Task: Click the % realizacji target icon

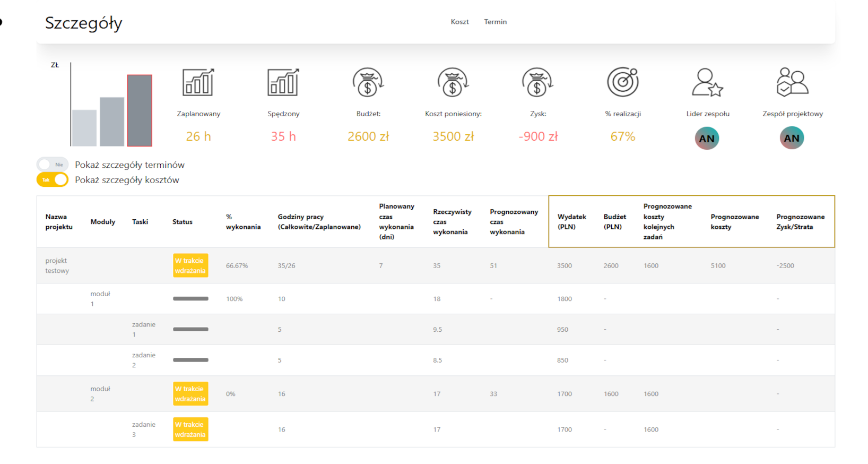Action: [623, 82]
